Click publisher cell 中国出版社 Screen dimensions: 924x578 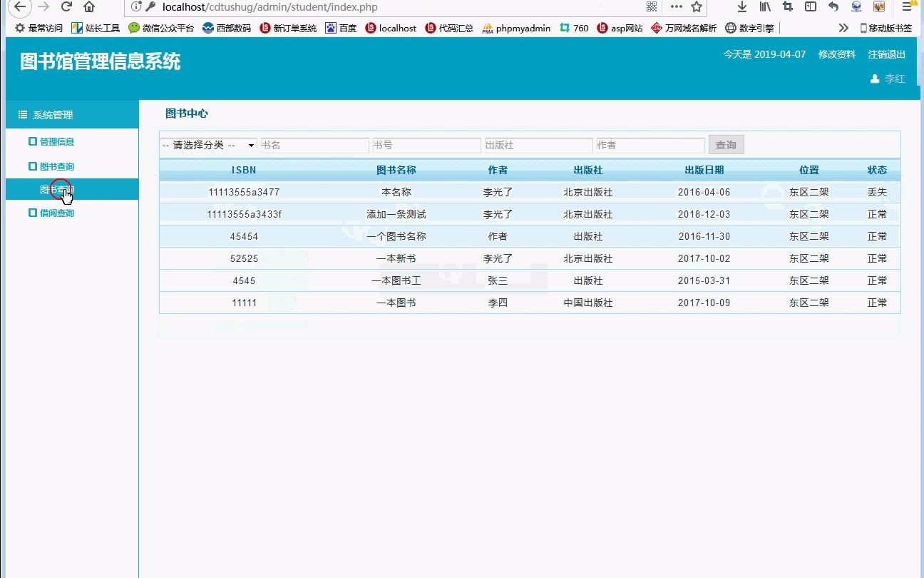click(x=588, y=303)
